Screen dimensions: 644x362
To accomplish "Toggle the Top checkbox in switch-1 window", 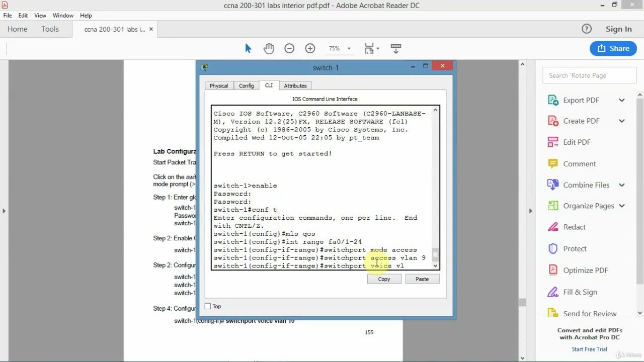I will coord(208,306).
